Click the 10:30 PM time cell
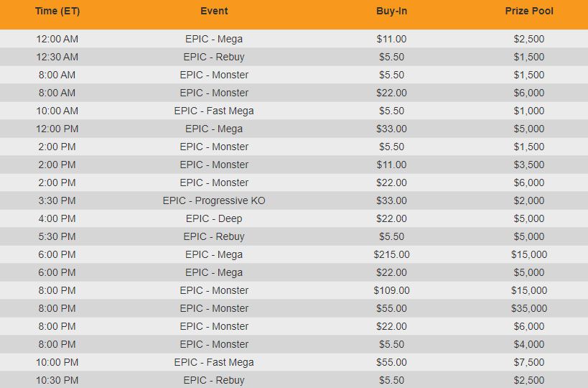The image size is (588, 388). coord(57,381)
